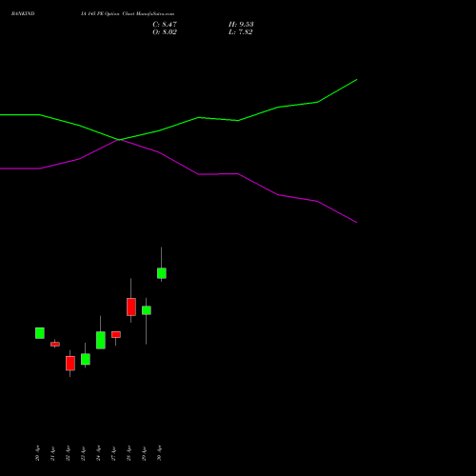Select the small red candle for 21 Apr
The height and width of the screenshot is (476, 476).
[55, 344]
